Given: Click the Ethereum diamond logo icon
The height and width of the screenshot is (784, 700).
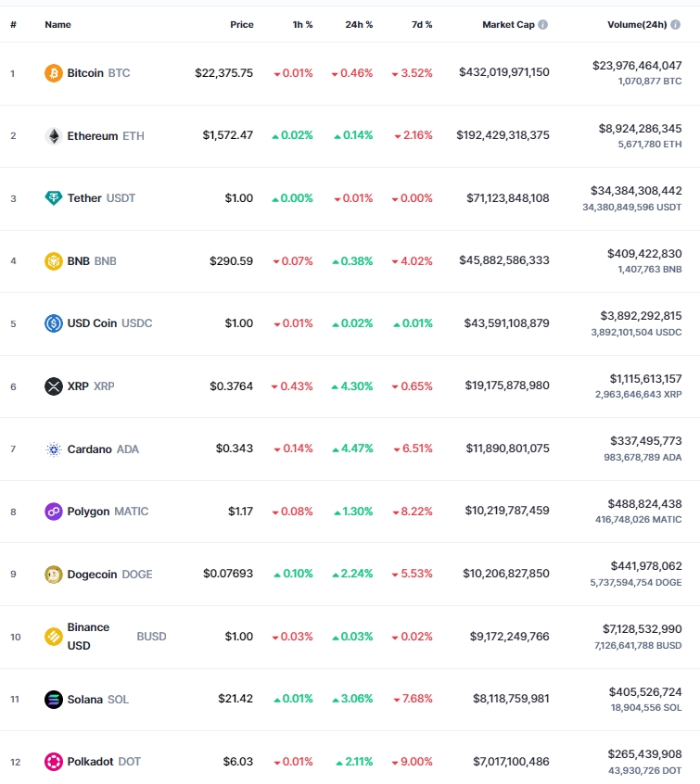Looking at the screenshot, I should click(x=54, y=136).
